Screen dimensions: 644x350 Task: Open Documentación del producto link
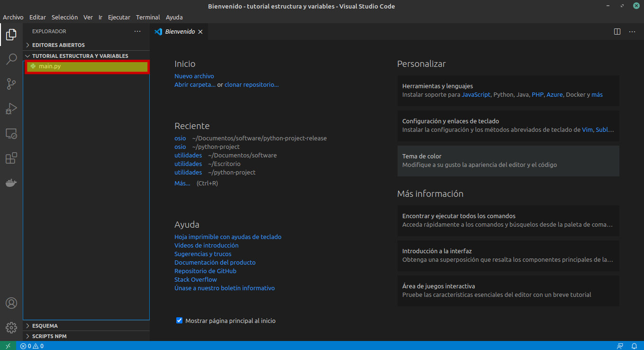tap(215, 262)
